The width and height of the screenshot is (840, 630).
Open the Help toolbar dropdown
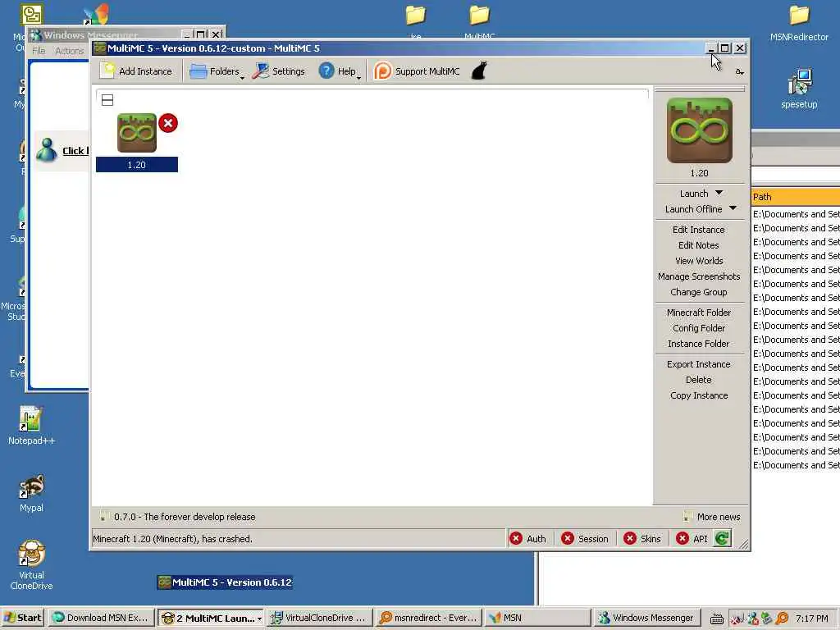tap(340, 71)
